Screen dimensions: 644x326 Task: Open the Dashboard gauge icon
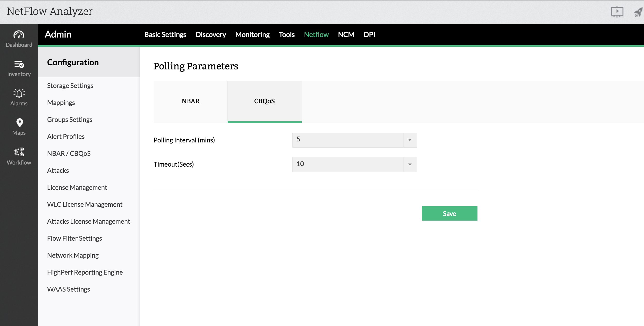click(x=19, y=35)
